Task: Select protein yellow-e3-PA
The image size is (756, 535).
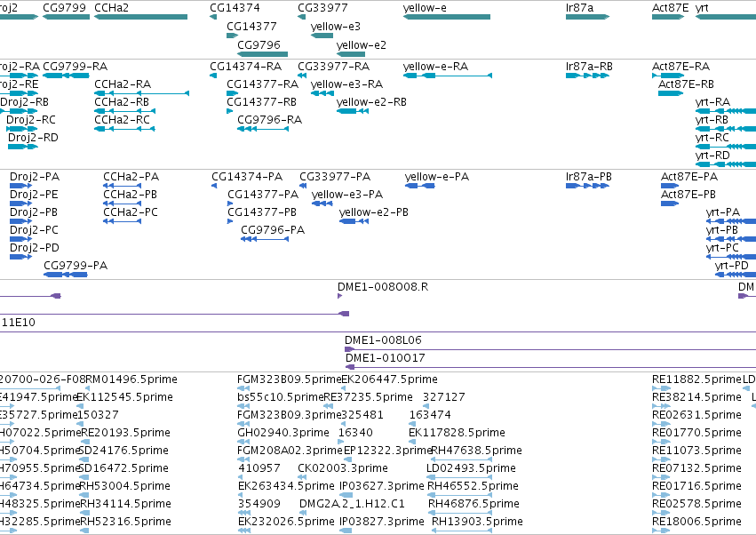Action: (x=347, y=195)
